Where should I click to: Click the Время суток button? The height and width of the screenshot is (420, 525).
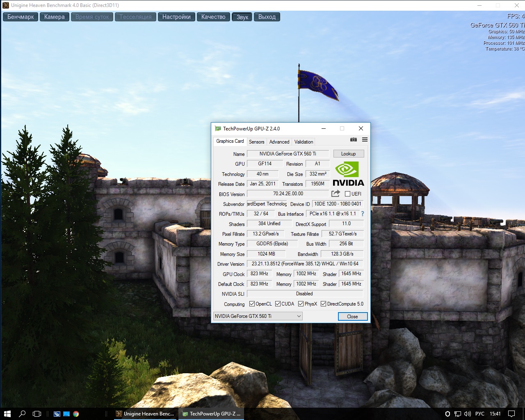(x=92, y=17)
